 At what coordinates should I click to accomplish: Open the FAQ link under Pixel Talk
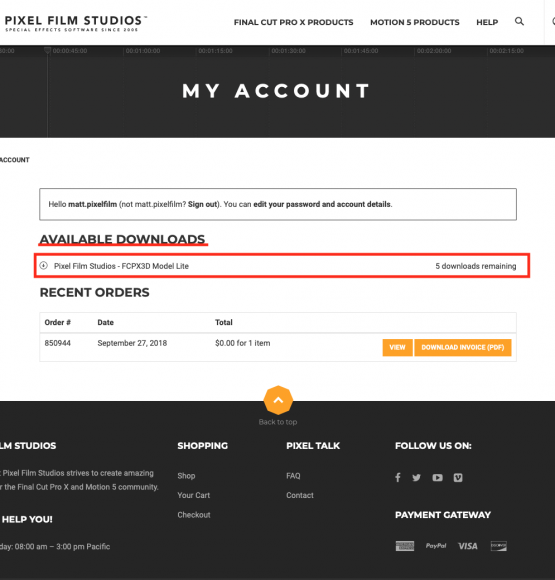pyautogui.click(x=293, y=476)
